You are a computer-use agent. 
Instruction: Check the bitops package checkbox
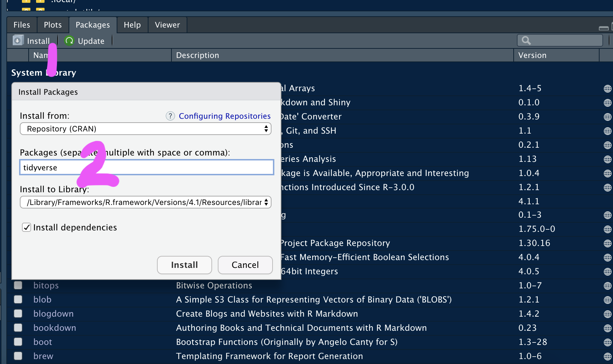pyautogui.click(x=18, y=285)
